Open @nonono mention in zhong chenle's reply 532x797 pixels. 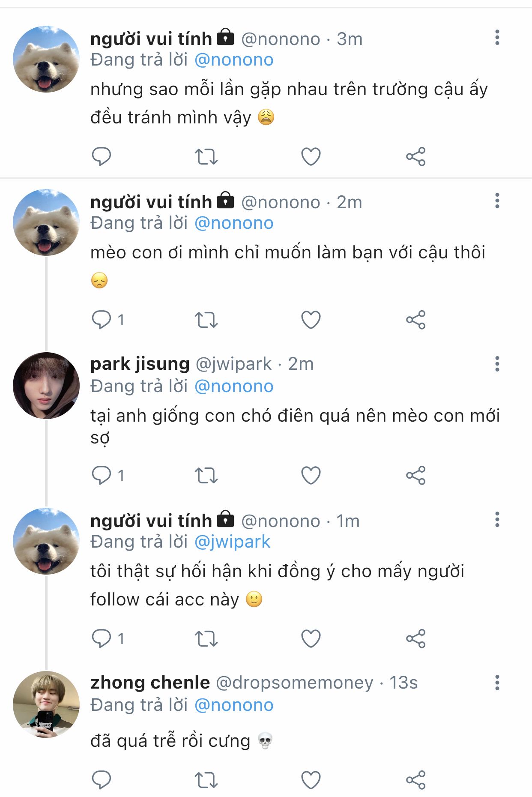pyautogui.click(x=234, y=705)
